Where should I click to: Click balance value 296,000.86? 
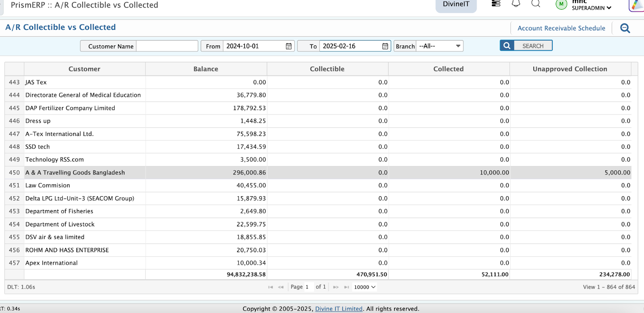pos(249,172)
